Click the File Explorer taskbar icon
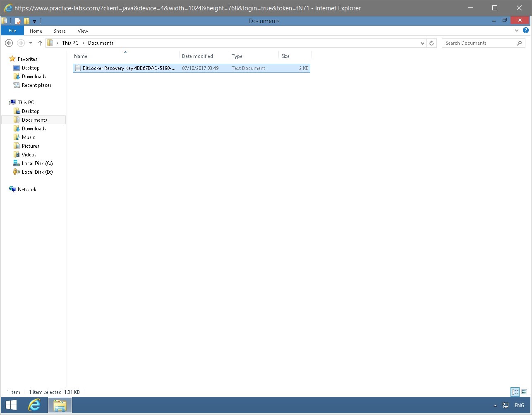 coord(60,405)
